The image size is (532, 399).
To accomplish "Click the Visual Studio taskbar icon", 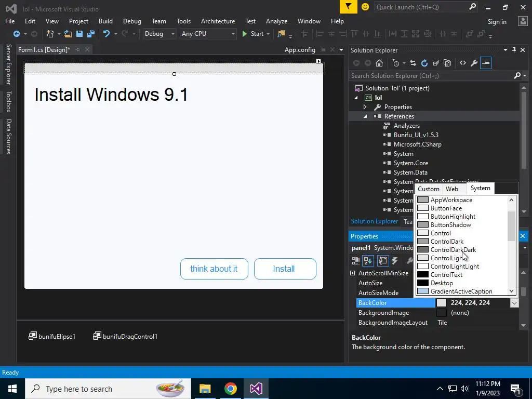I will (x=256, y=389).
